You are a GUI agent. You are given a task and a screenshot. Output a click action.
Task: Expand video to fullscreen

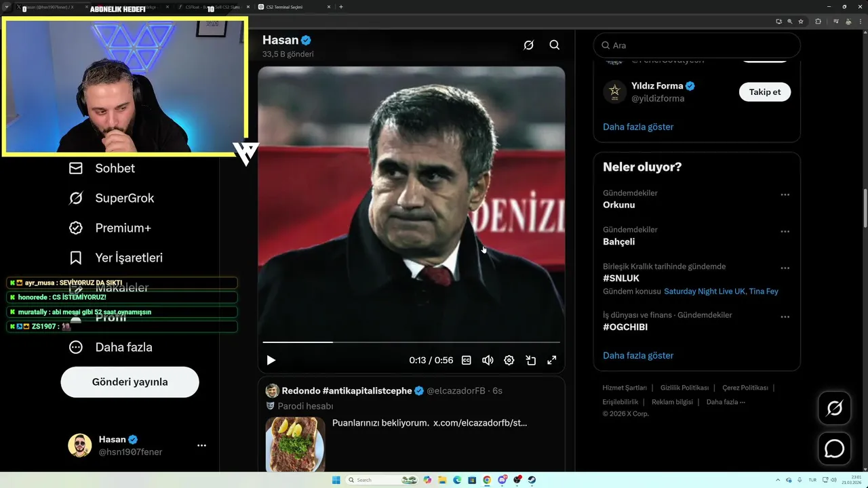552,361
